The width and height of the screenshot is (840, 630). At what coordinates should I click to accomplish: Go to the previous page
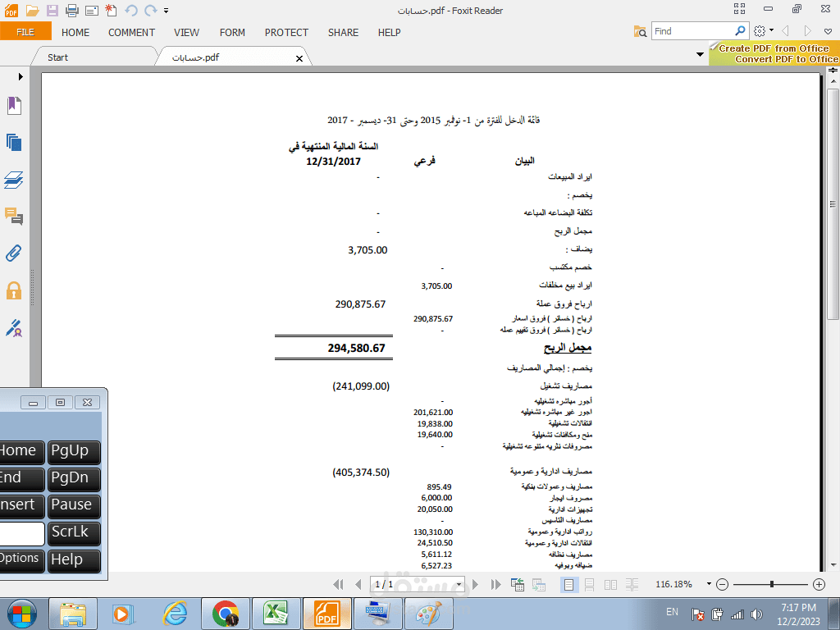pyautogui.click(x=358, y=584)
